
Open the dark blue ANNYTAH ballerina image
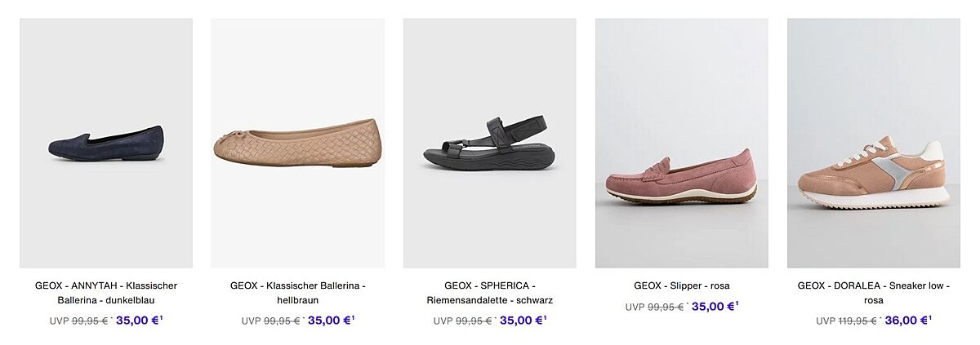[x=106, y=144]
